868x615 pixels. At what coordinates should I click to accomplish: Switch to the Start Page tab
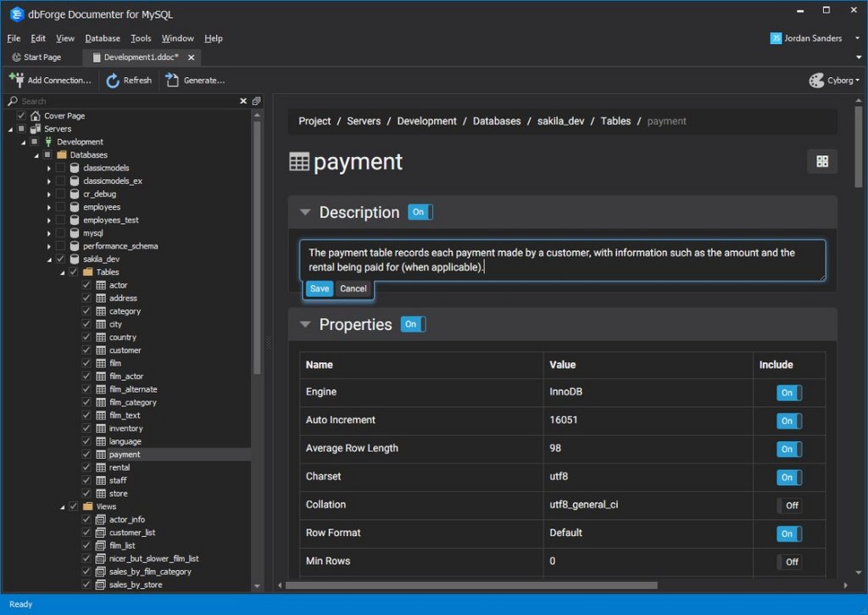tap(37, 57)
